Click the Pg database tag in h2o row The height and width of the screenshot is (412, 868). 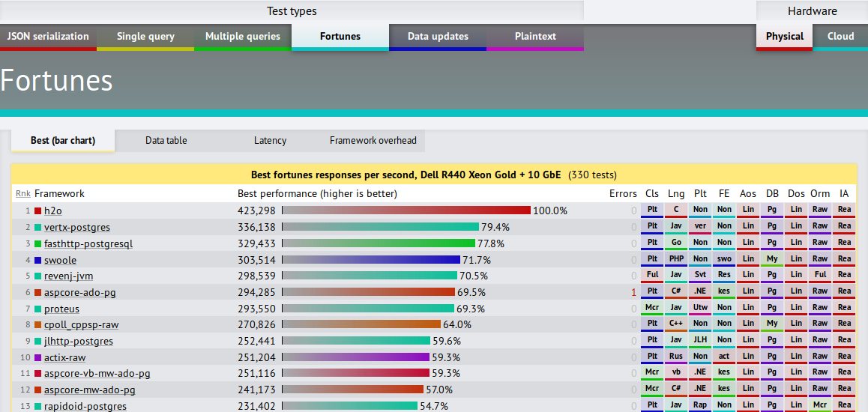coord(771,210)
